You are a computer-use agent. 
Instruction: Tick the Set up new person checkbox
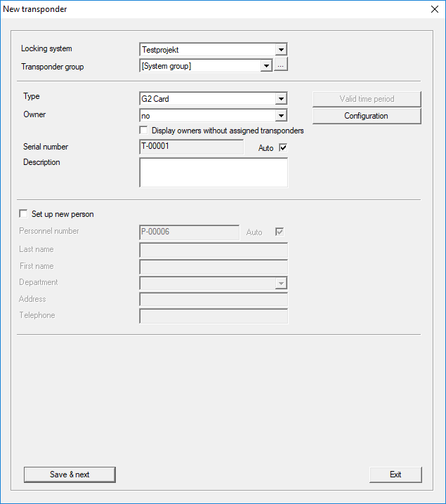tap(24, 214)
